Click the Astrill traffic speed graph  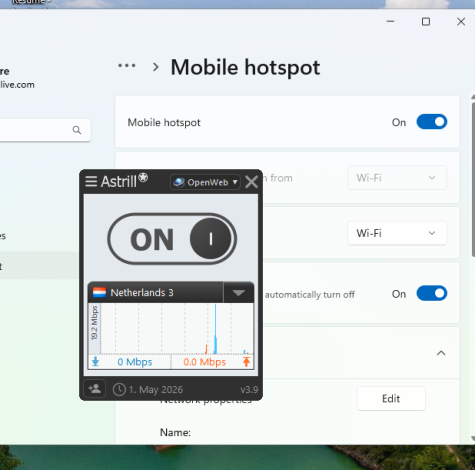coord(177,328)
